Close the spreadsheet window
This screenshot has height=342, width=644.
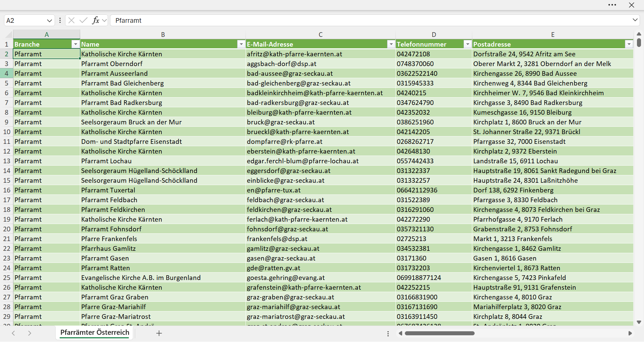tap(632, 5)
